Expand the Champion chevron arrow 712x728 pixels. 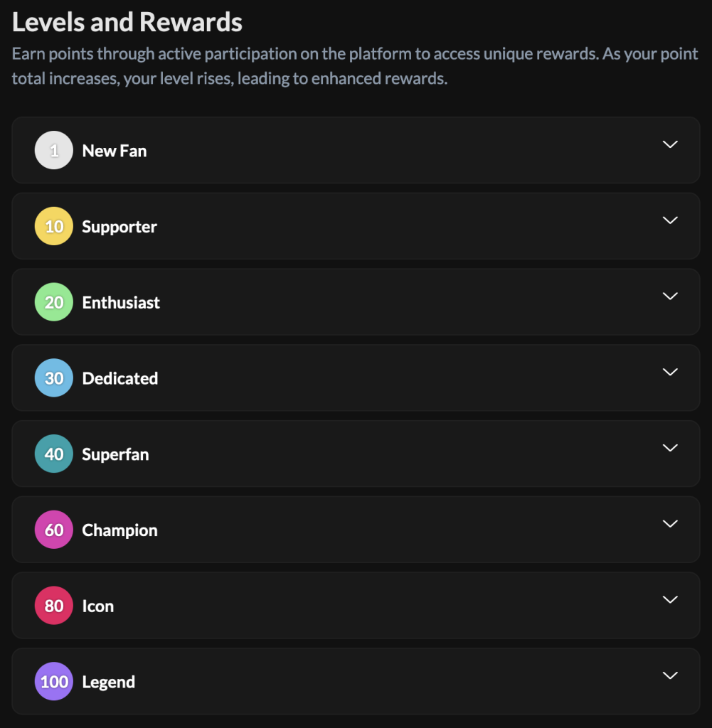(670, 524)
